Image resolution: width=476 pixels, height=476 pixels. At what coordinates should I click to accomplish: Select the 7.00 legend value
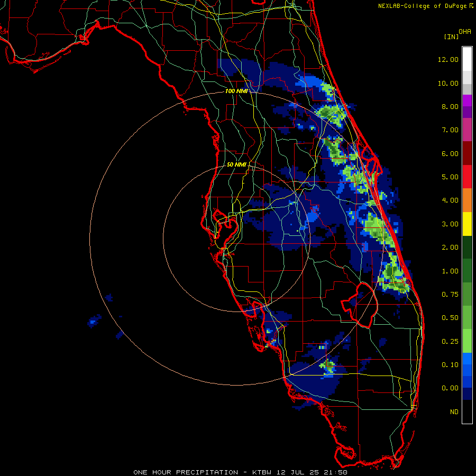[x=450, y=130]
